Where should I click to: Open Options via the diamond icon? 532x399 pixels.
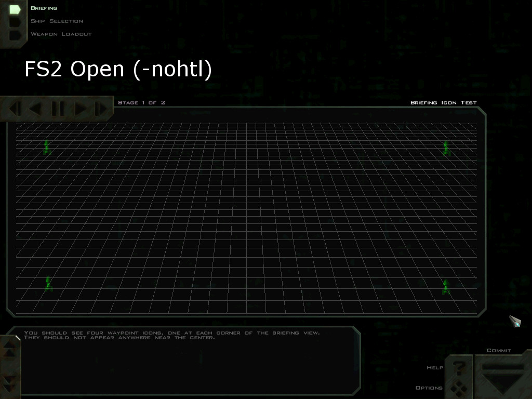click(458, 388)
